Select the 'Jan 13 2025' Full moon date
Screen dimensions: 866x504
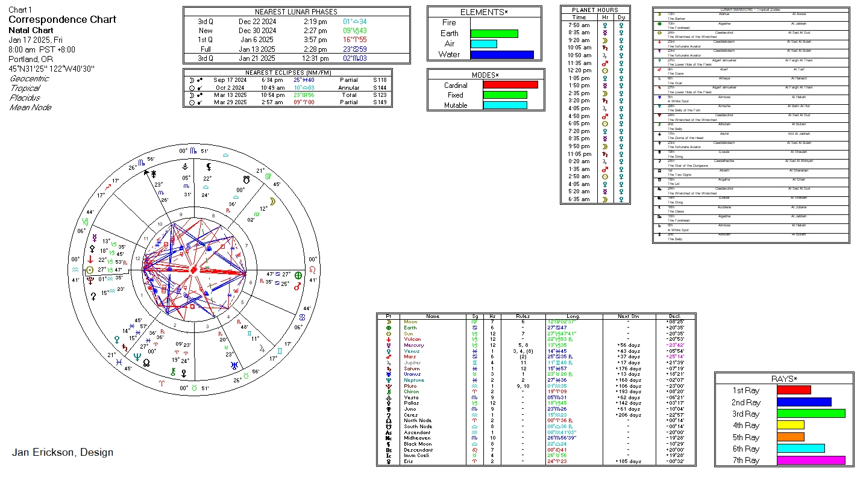click(257, 49)
